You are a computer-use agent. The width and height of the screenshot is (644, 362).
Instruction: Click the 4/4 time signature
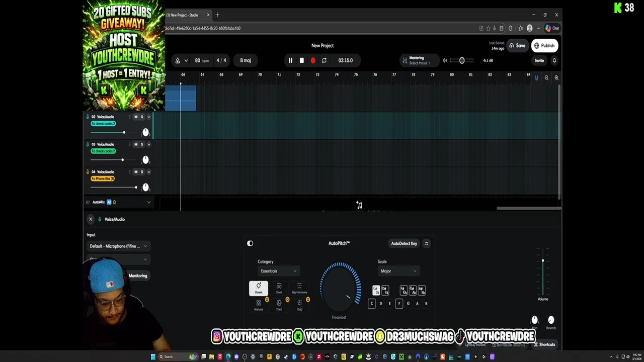221,60
